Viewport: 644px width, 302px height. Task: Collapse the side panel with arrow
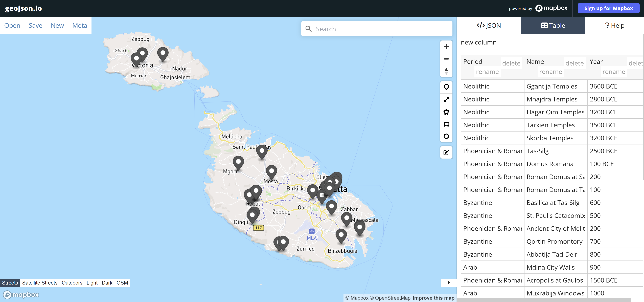pos(449,283)
